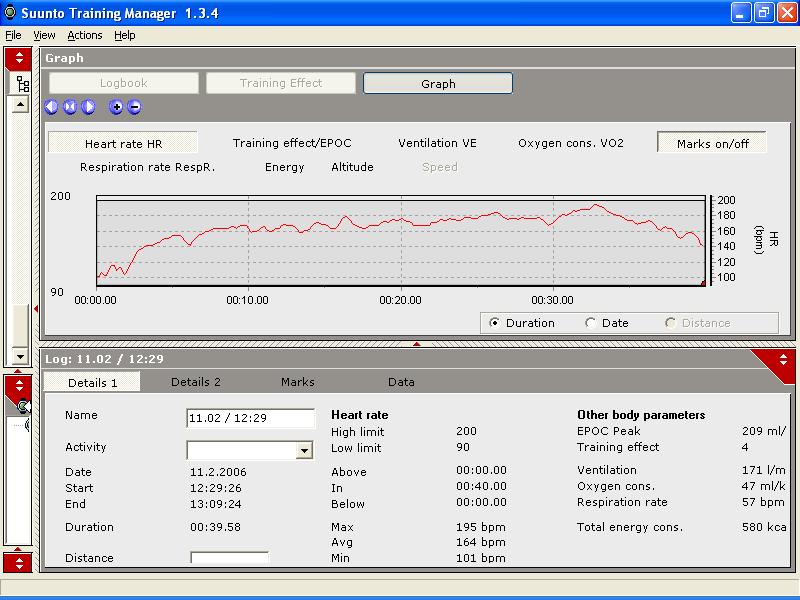Click the red corner arrows on Log panel

[782, 360]
